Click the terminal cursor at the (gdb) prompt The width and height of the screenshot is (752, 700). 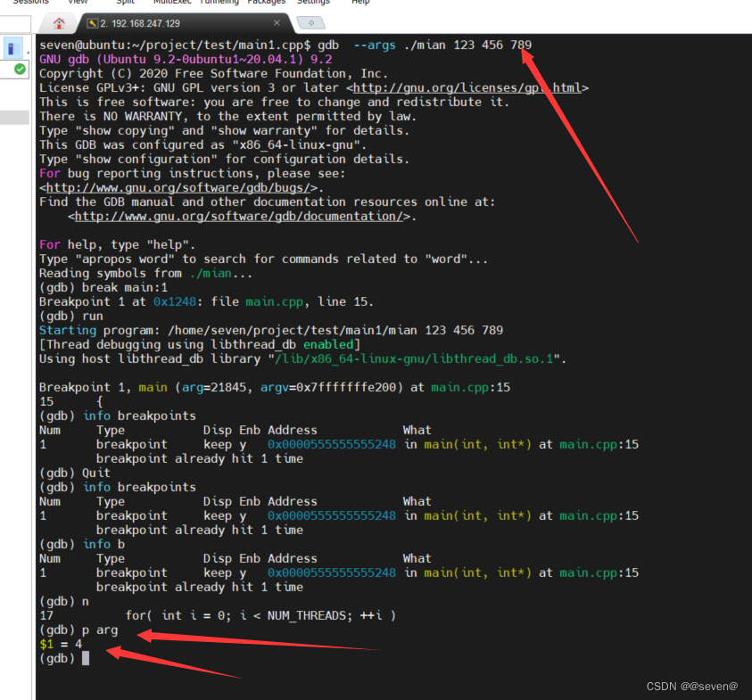point(86,658)
